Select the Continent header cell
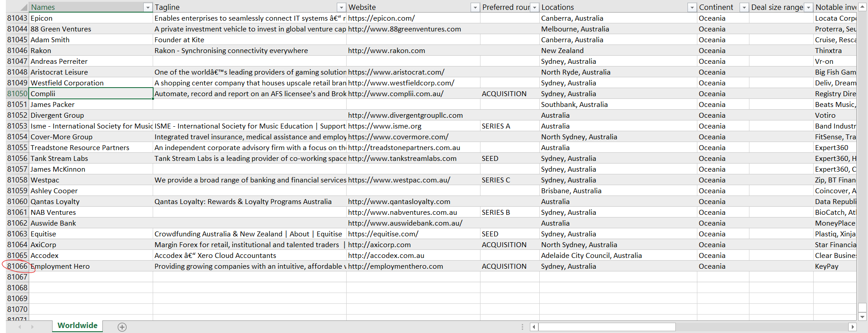This screenshot has width=868, height=333. (x=718, y=7)
